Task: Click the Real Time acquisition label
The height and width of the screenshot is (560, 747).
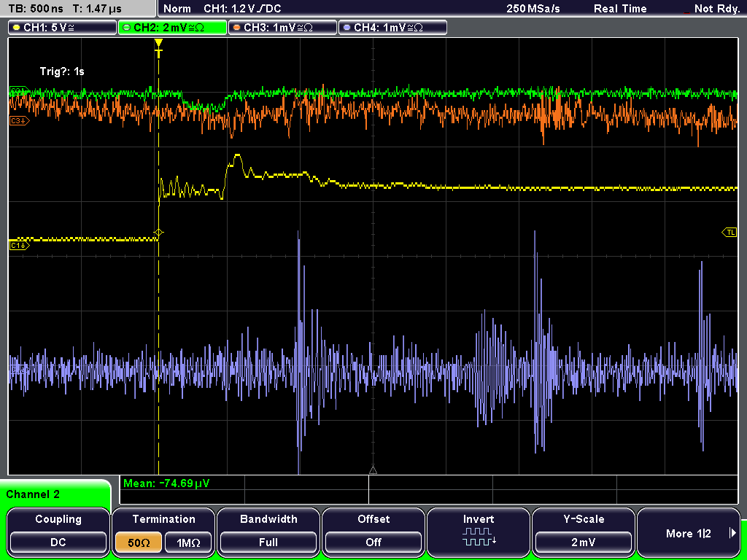Action: tap(620, 9)
